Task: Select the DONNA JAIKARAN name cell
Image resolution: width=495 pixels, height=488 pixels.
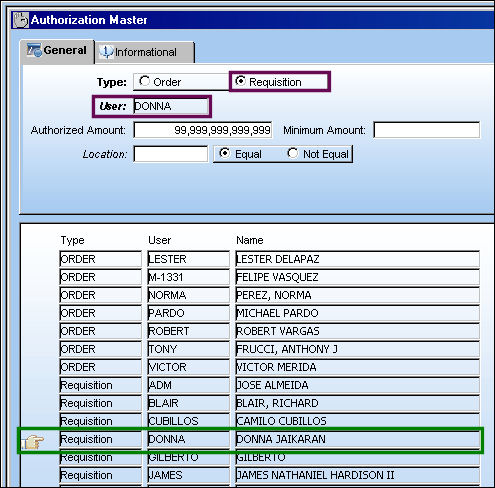Action: coord(357,439)
